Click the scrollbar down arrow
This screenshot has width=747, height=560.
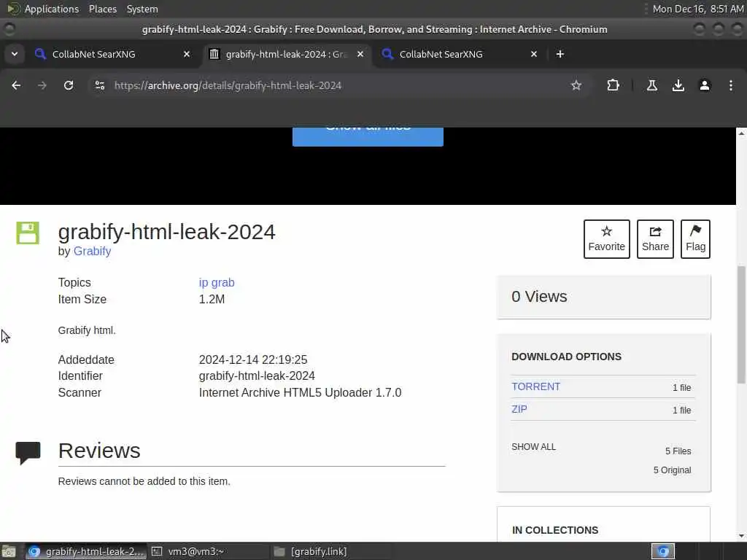click(x=741, y=536)
